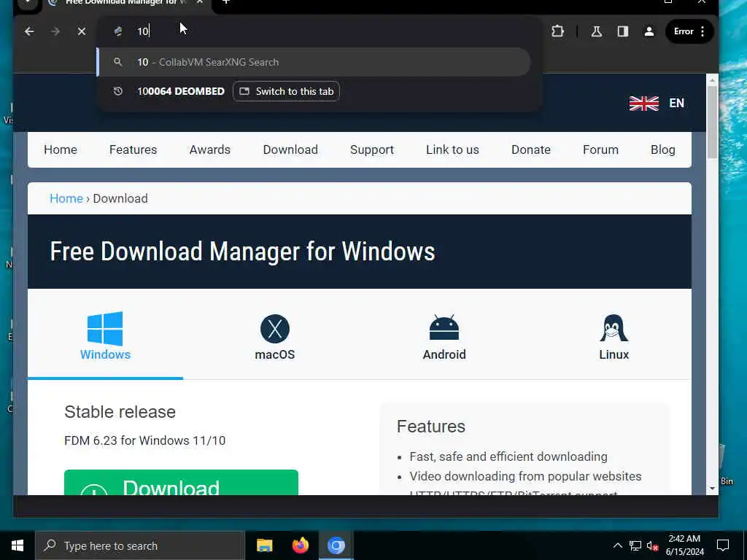Open the Blog menu item
The image size is (747, 560).
pyautogui.click(x=662, y=149)
